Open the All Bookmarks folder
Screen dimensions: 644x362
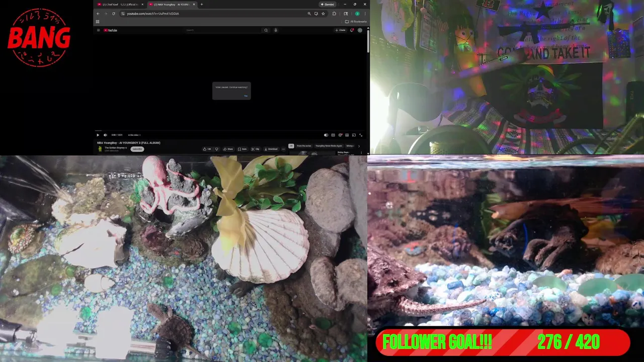[x=356, y=22]
